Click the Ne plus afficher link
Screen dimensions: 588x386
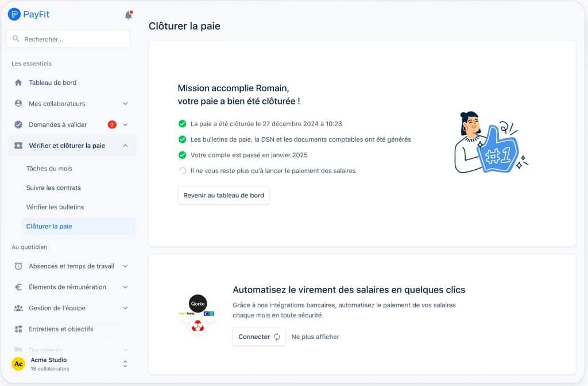click(x=315, y=337)
